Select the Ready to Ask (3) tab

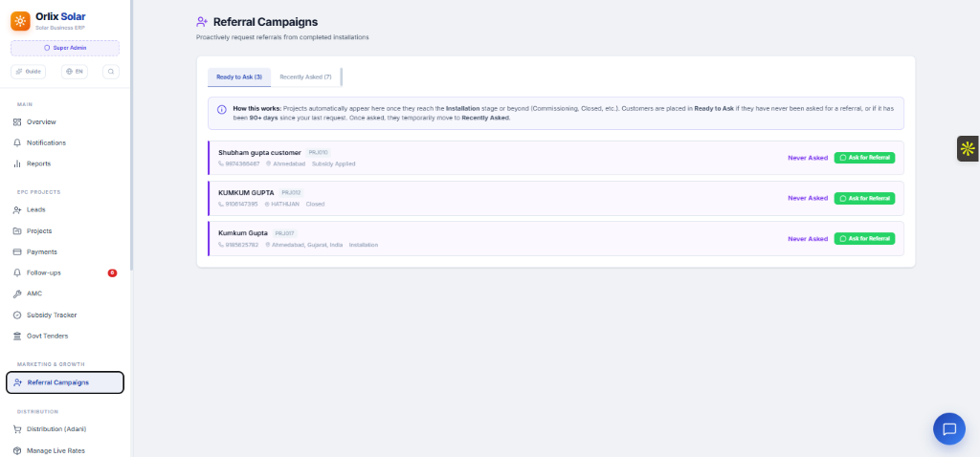(239, 76)
